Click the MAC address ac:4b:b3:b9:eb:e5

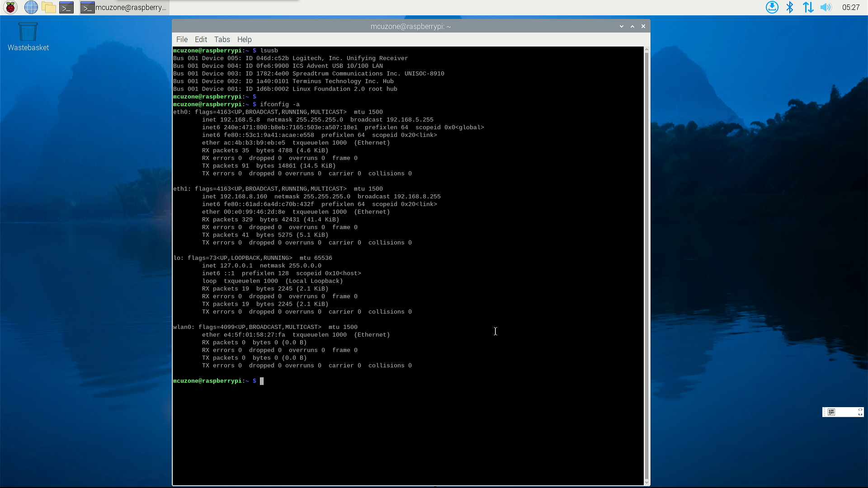255,143
